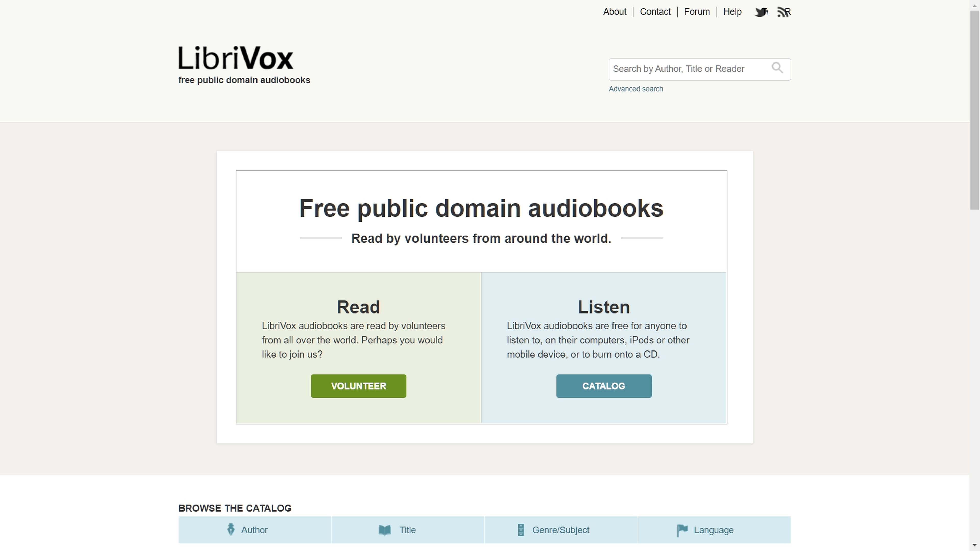Click the scrollbar down arrow
Screen dimensions: 980x551
(x=974, y=545)
